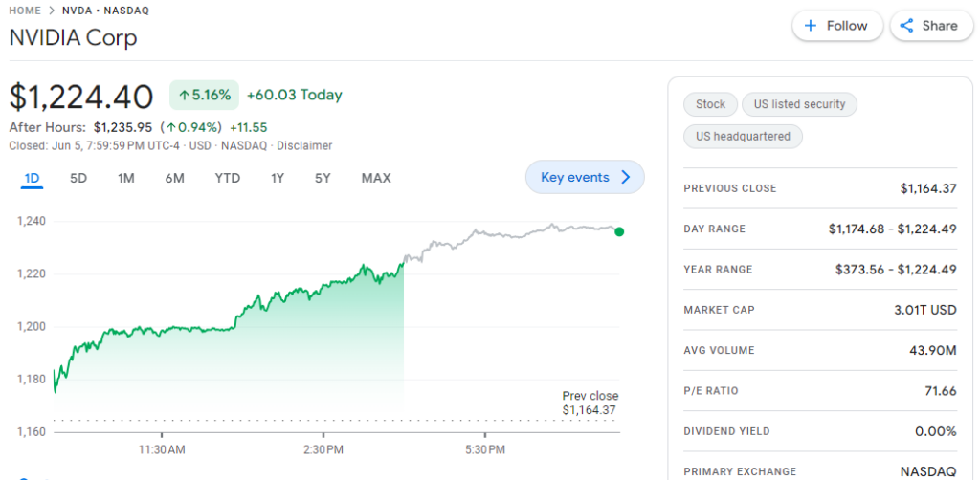This screenshot has height=480, width=980.
Task: Click the 5:30 PM axis label
Action: coord(485,449)
